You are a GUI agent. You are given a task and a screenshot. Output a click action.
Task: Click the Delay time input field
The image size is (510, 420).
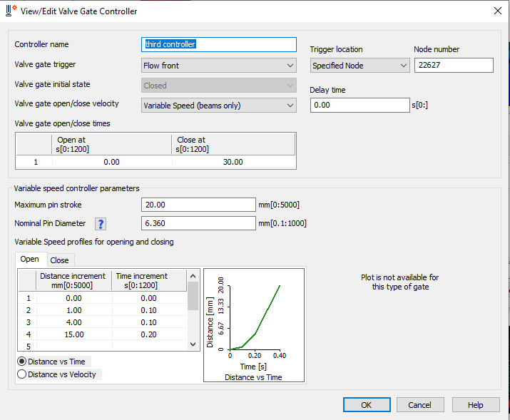point(359,105)
